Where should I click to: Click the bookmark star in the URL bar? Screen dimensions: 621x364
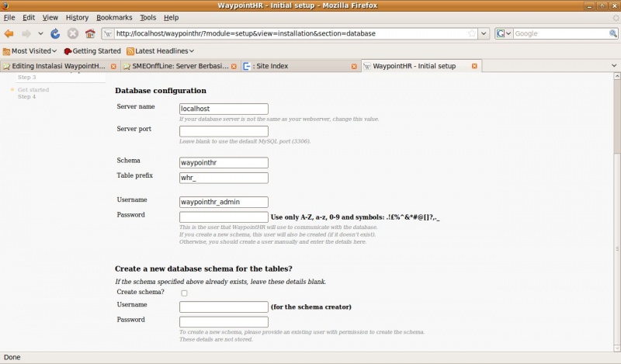coord(472,34)
